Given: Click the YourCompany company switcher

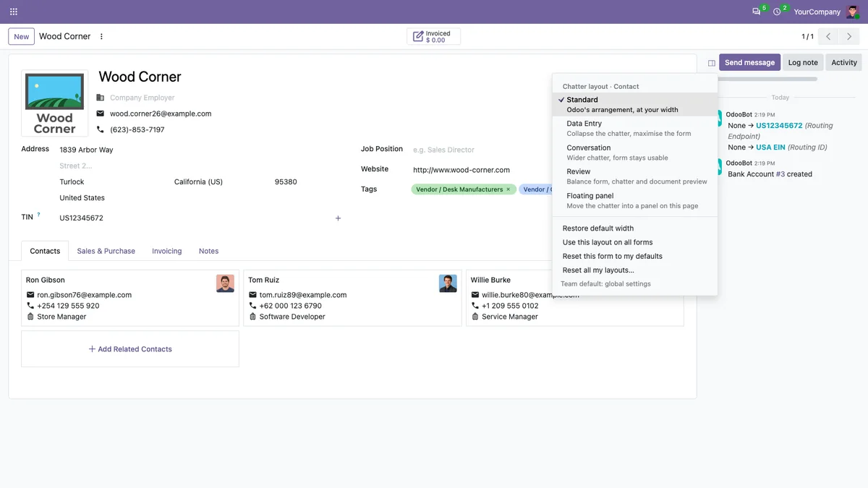Looking at the screenshot, I should pos(817,12).
